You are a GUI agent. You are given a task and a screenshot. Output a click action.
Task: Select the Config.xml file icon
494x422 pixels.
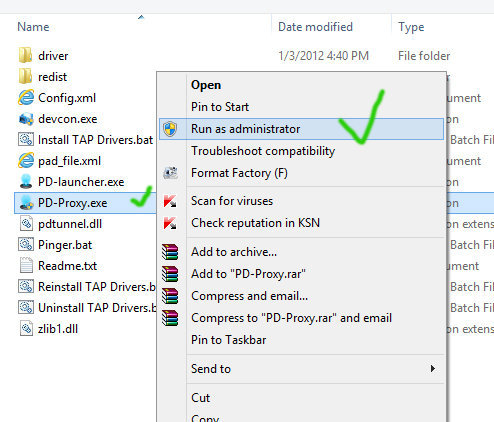coord(26,98)
